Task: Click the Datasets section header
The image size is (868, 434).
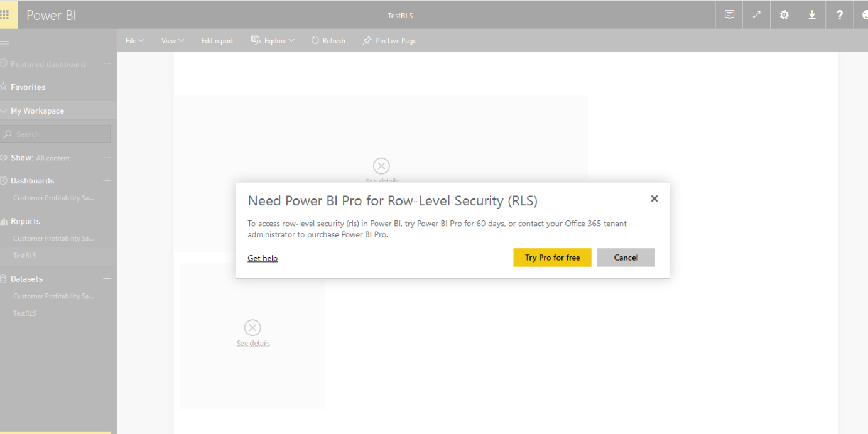Action: pos(26,279)
